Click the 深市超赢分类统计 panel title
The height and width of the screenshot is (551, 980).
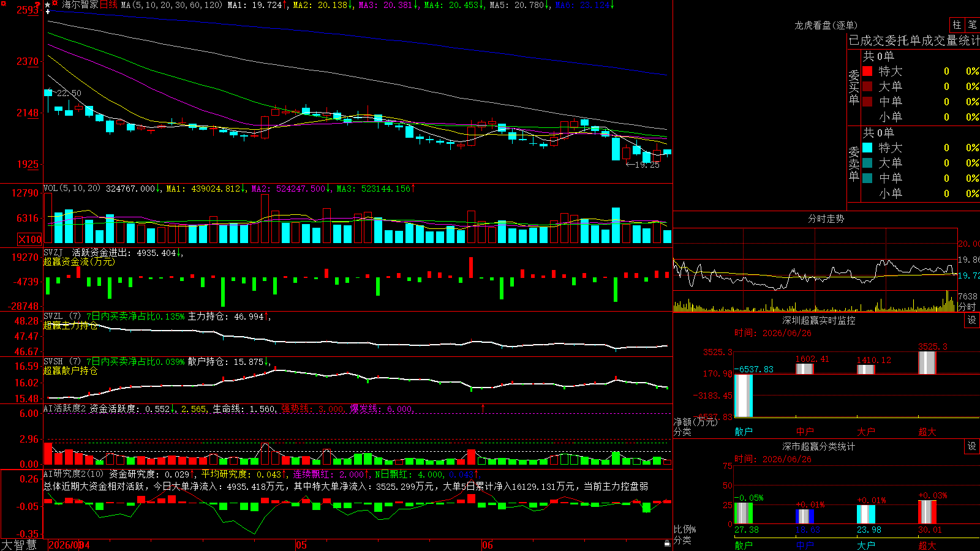tap(819, 446)
